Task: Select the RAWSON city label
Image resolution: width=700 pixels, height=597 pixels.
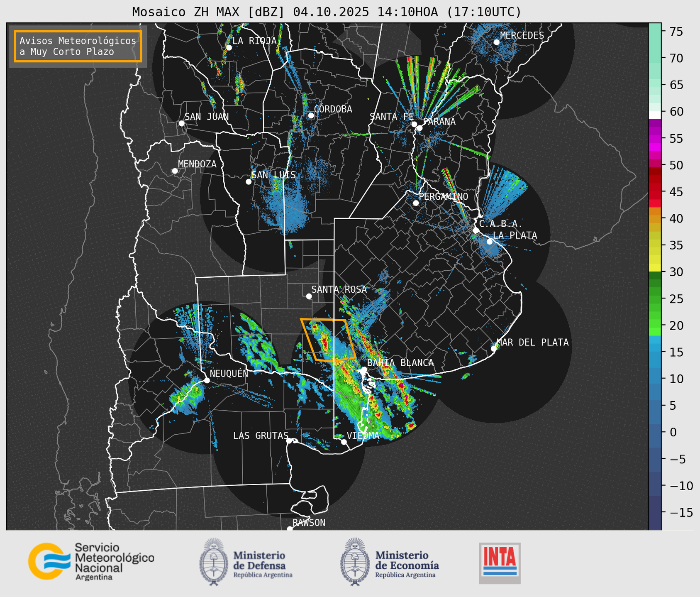Action: 309,523
